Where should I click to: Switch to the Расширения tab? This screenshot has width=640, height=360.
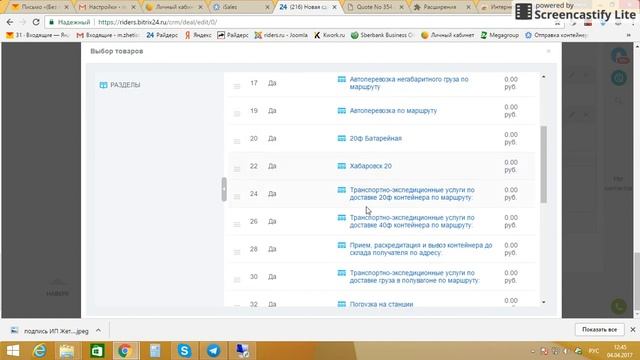(442, 7)
